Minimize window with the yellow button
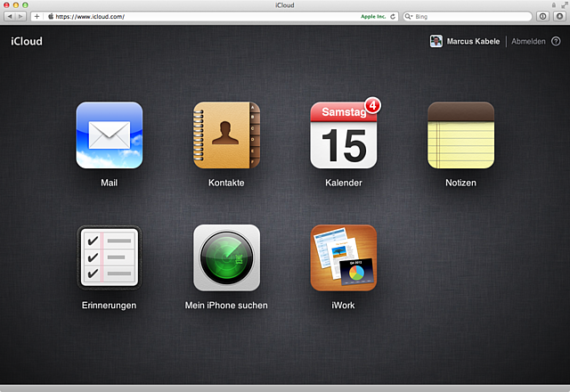The image size is (570, 392). [16, 5]
